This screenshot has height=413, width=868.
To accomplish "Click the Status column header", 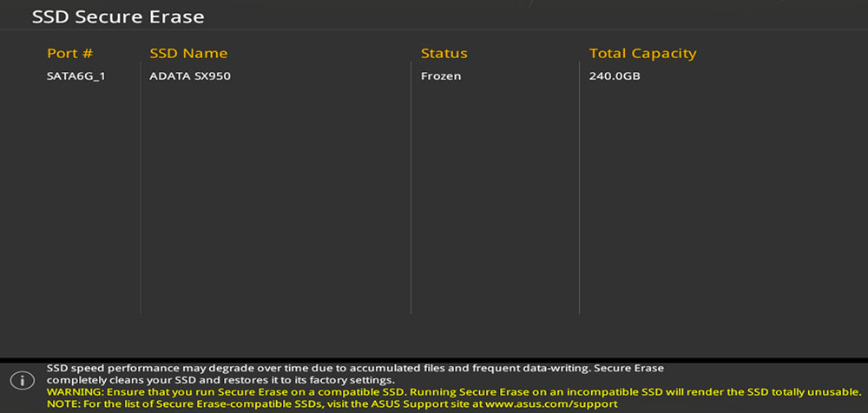I will [444, 54].
